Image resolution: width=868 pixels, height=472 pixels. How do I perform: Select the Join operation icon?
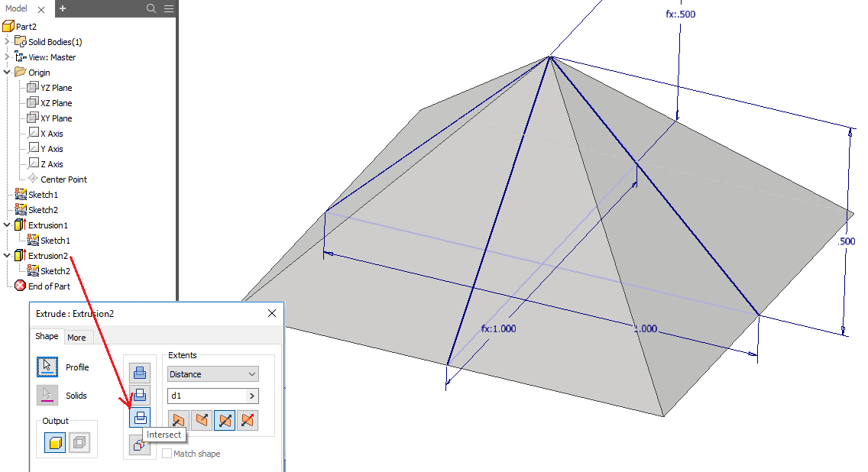140,373
